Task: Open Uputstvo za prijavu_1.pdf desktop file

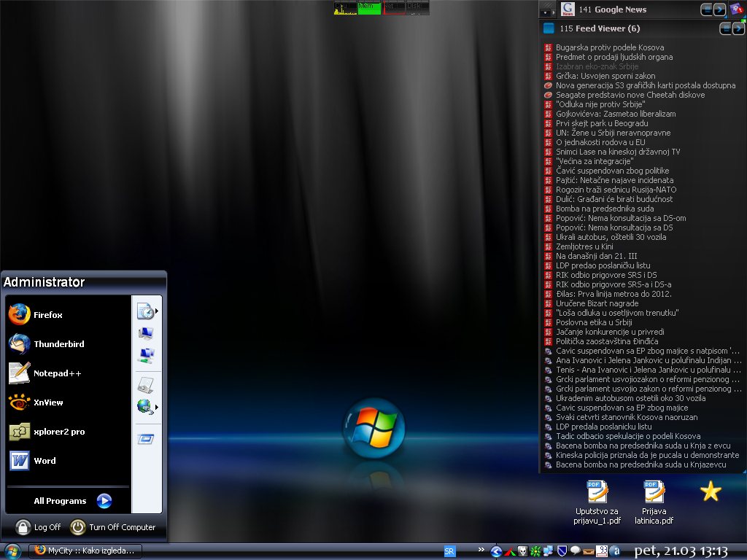Action: pos(597,493)
